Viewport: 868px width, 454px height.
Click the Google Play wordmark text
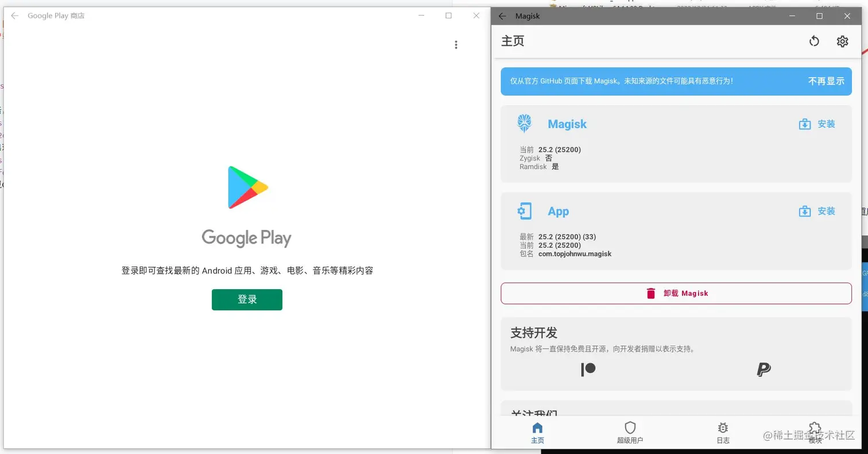(246, 238)
